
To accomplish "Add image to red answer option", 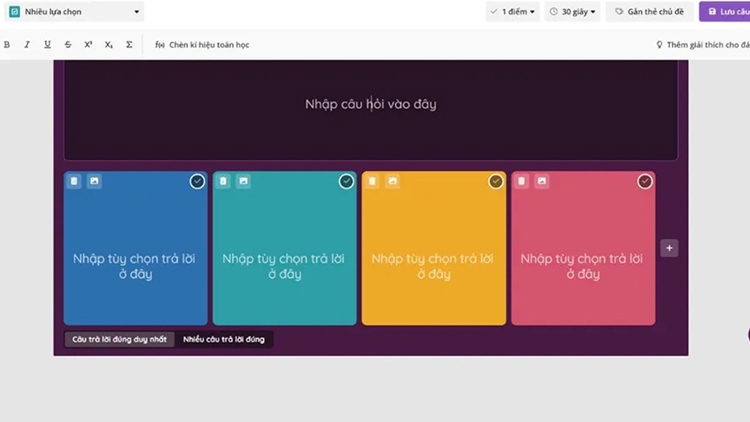I will click(x=542, y=181).
